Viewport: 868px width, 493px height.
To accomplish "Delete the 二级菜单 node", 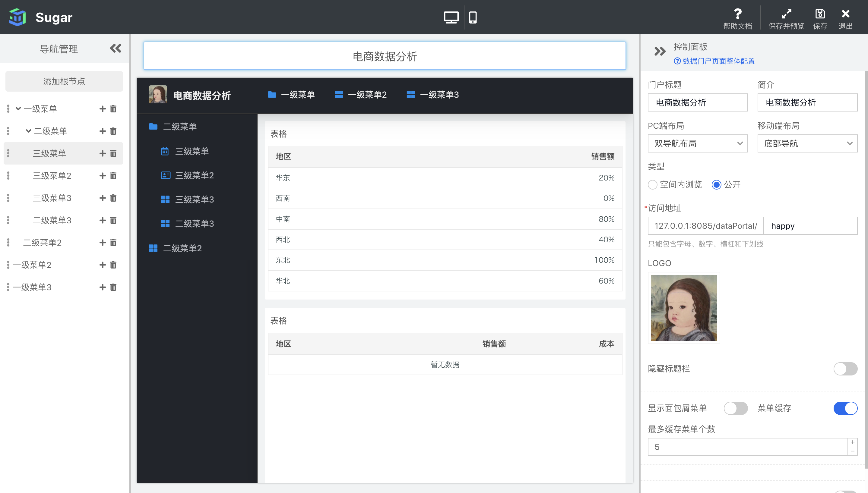I will (x=113, y=131).
